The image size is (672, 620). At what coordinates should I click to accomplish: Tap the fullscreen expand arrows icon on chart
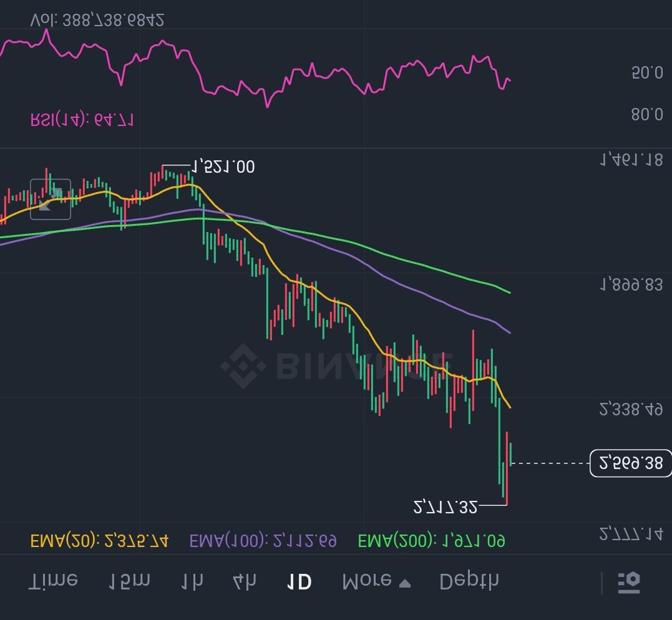(51, 199)
